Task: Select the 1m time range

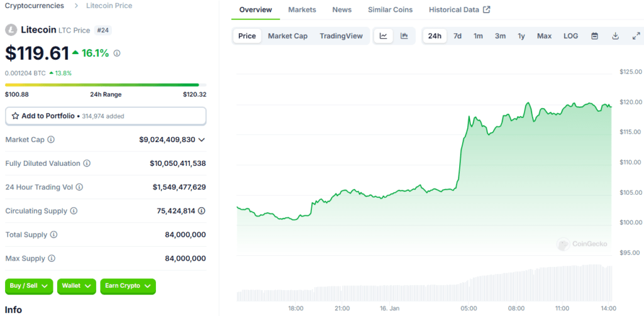Action: [x=478, y=36]
